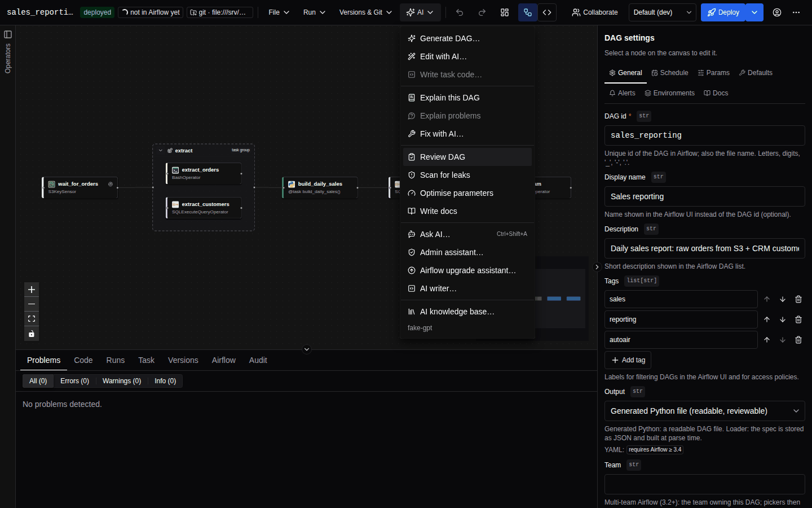Move the reporting tag up
Image resolution: width=812 pixels, height=508 pixels.
tap(767, 319)
